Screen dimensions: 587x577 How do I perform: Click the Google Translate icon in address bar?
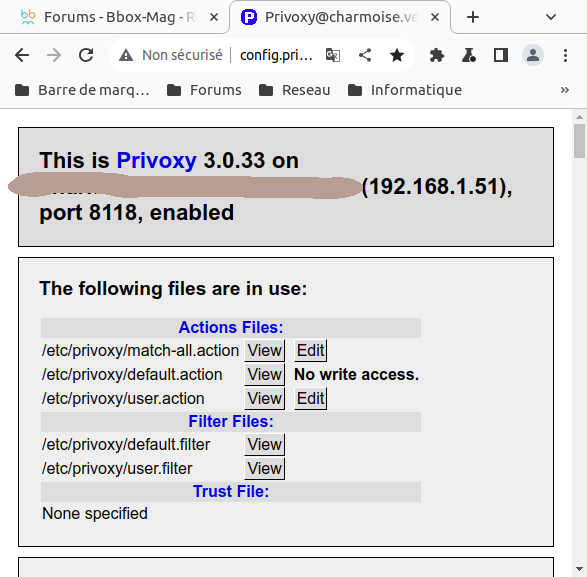[333, 55]
